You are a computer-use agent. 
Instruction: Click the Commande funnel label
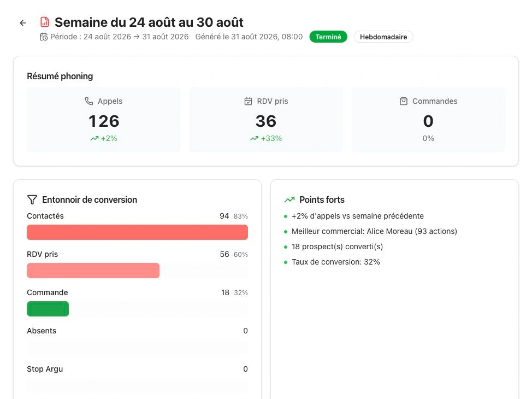[x=47, y=292]
